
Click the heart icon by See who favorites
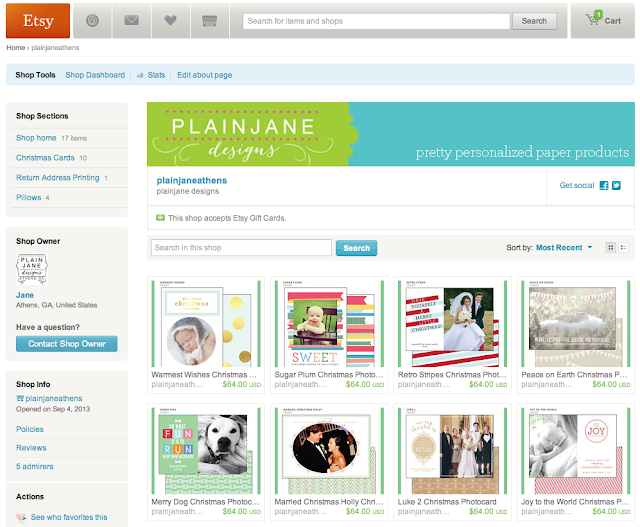click(x=21, y=517)
